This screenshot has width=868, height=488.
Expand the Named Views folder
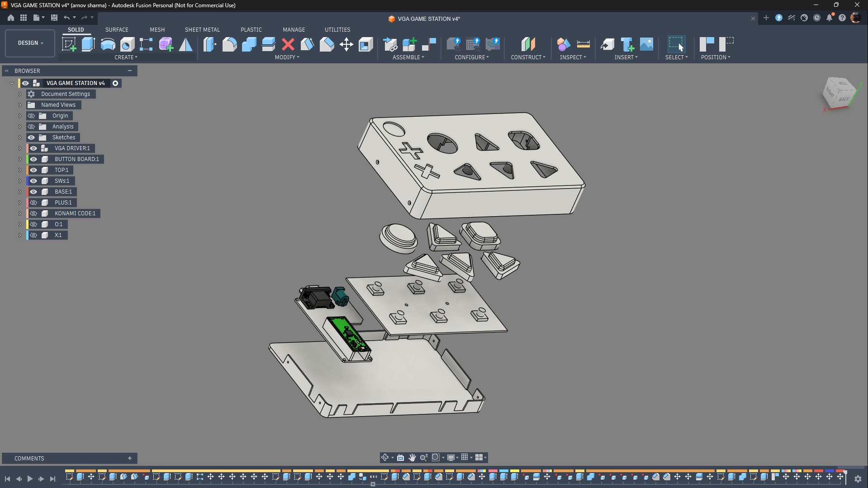(x=20, y=105)
